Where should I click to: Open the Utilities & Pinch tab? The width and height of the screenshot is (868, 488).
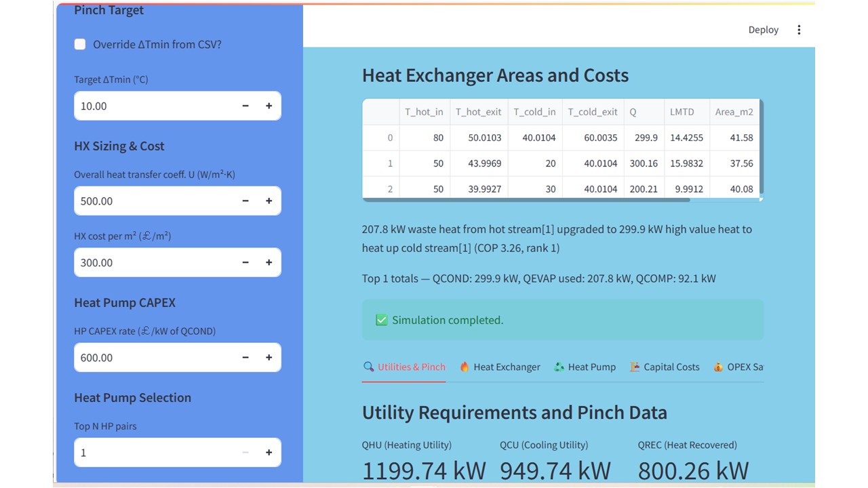tap(404, 367)
